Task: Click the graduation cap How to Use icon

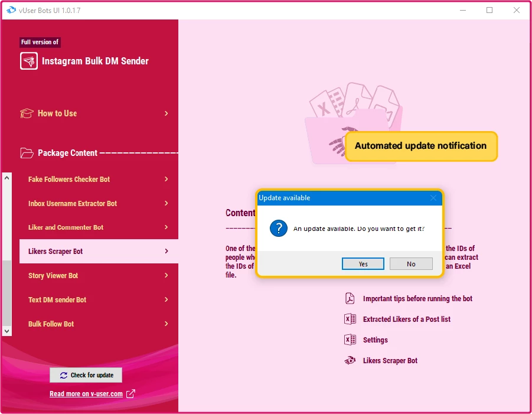Action: (27, 113)
